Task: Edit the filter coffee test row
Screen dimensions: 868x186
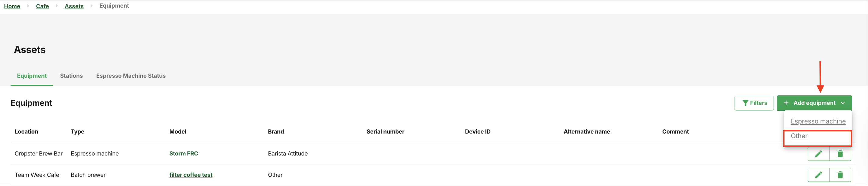Action: coord(818,175)
